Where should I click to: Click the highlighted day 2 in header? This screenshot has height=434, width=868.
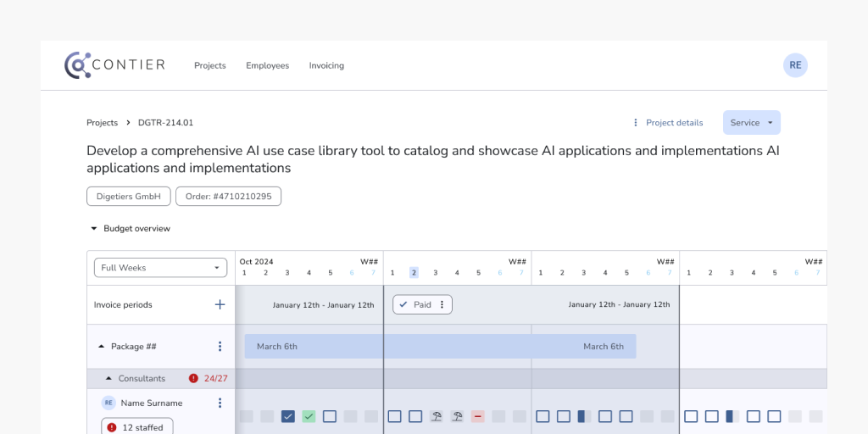414,272
